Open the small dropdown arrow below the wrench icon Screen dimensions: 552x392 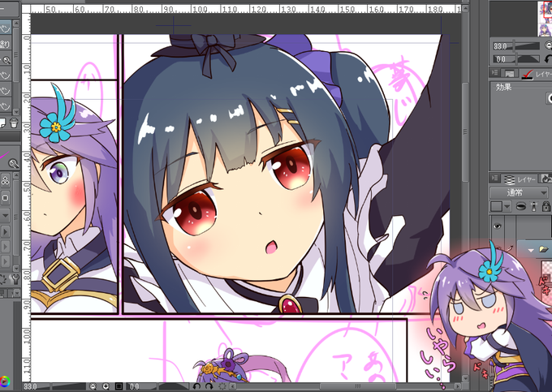(x=16, y=292)
